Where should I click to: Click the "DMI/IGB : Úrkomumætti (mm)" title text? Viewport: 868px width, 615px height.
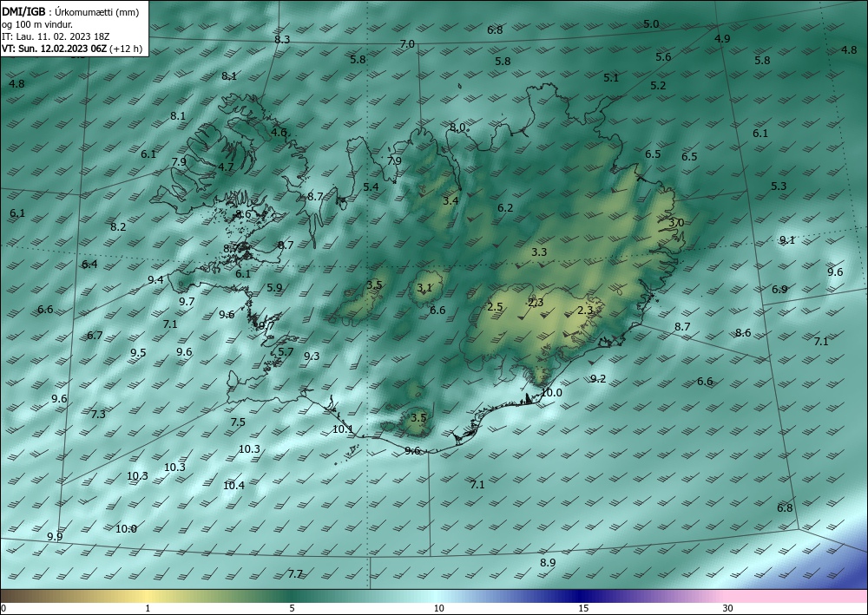click(70, 11)
